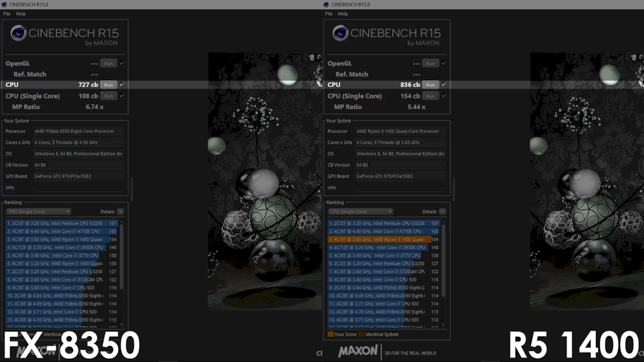Open the CPU (Single Core) ranking dropdown in FX-8350 window
This screenshot has height=362, width=644.
(x=39, y=212)
